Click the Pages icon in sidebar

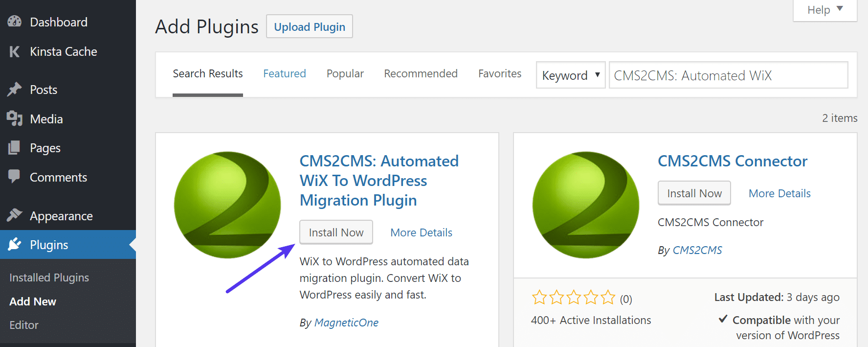click(x=14, y=147)
